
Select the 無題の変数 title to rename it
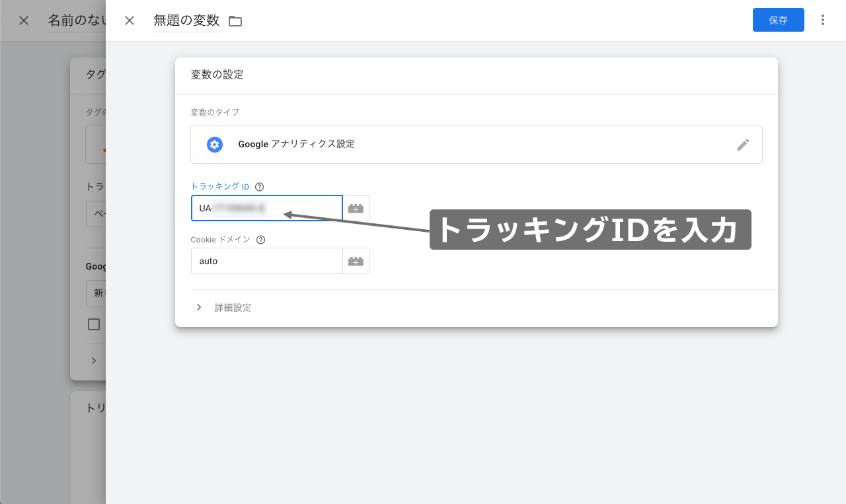[x=186, y=20]
